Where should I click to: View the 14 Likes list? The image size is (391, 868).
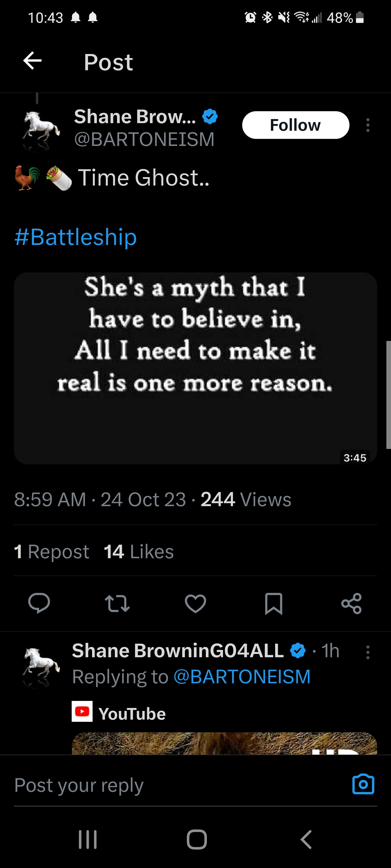139,552
